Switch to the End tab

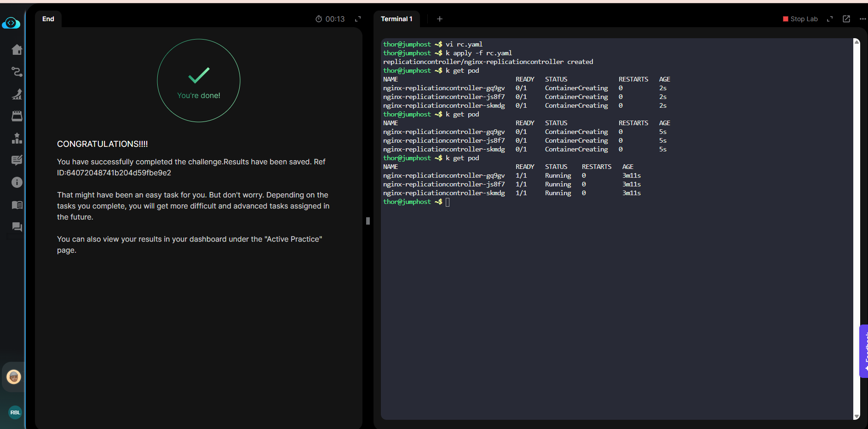point(48,19)
